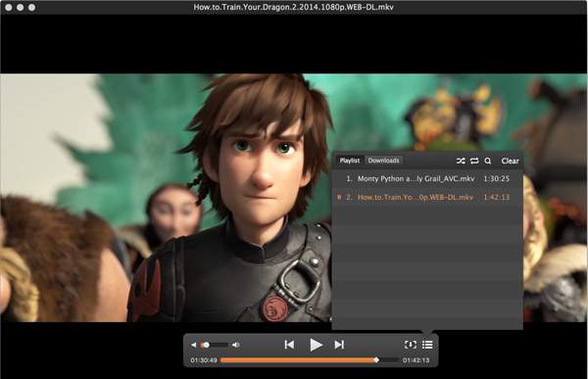Open playlist search
The height and width of the screenshot is (379, 588).
click(x=487, y=161)
